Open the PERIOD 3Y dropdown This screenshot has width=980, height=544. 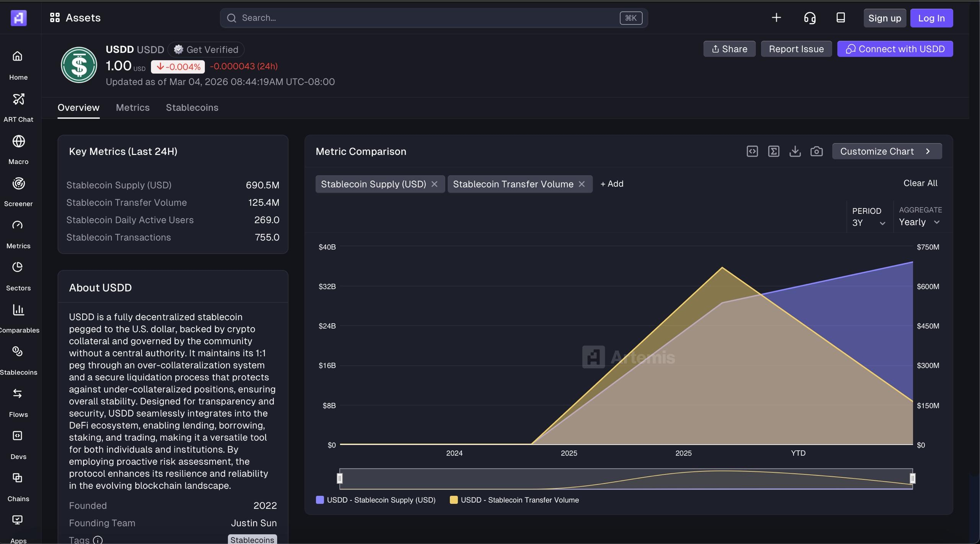868,223
